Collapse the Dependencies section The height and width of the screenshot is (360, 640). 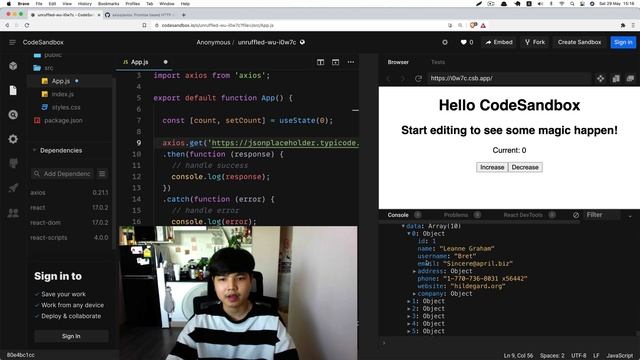35,150
